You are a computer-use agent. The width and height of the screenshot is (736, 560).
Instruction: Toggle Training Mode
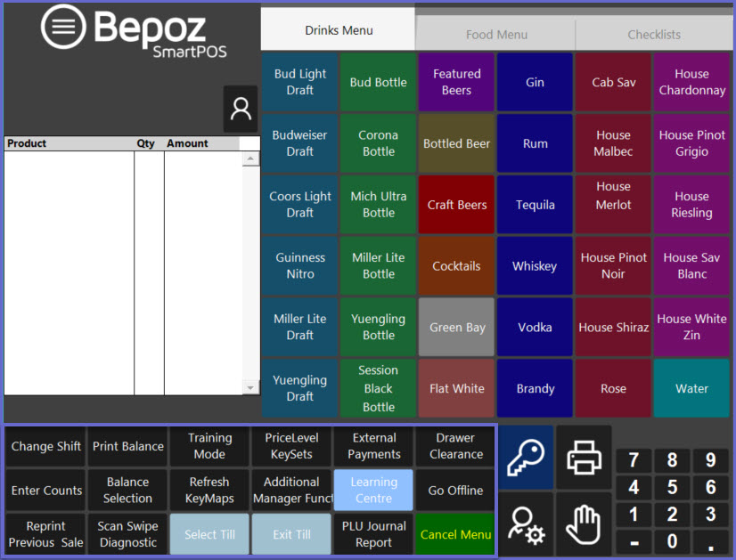[209, 446]
